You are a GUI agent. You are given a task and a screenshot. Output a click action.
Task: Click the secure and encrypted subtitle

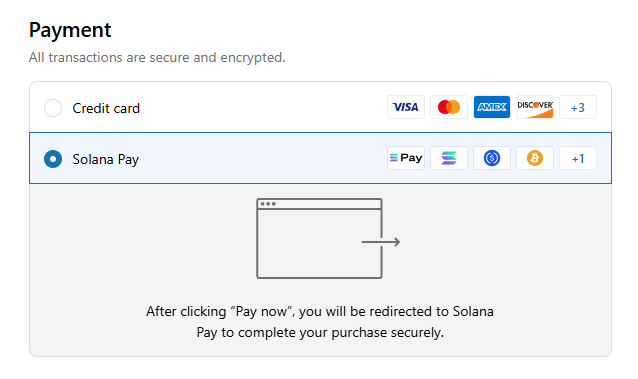(157, 57)
